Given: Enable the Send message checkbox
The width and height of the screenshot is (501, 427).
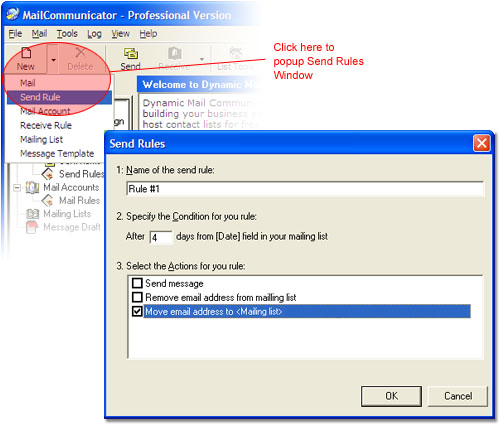Looking at the screenshot, I should [x=137, y=283].
